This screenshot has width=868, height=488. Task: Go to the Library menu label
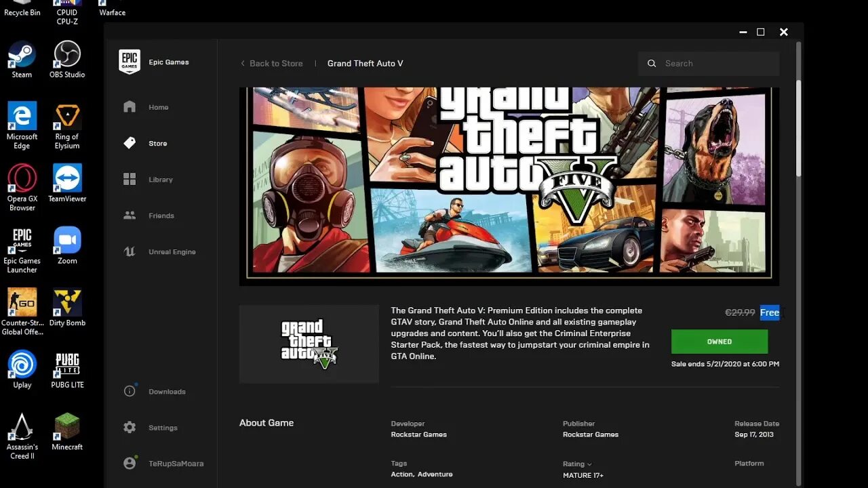tap(161, 180)
